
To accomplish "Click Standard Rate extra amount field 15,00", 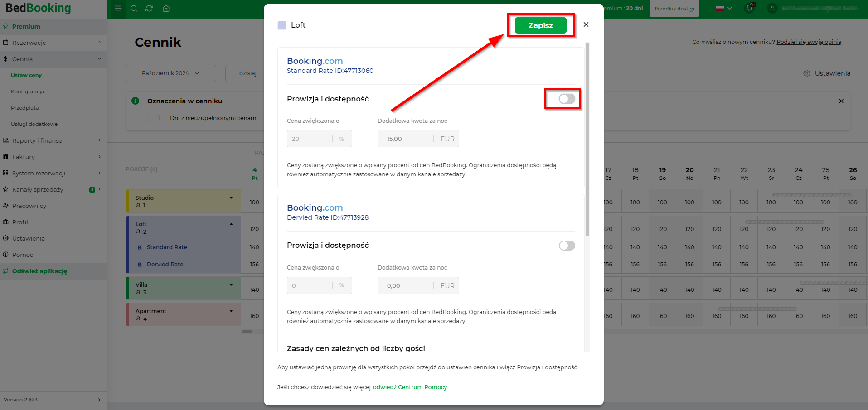I will [418, 139].
